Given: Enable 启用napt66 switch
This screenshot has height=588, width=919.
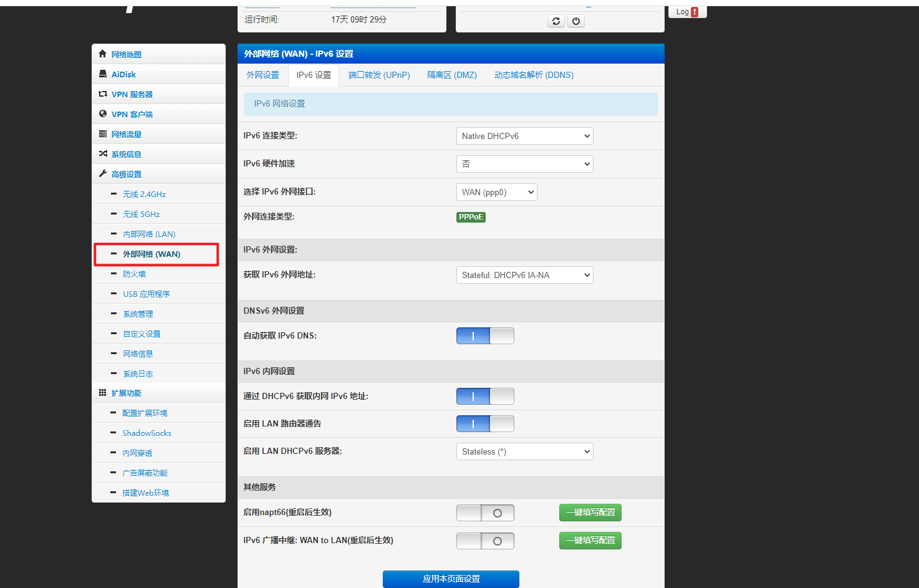Looking at the screenshot, I should coord(485,513).
